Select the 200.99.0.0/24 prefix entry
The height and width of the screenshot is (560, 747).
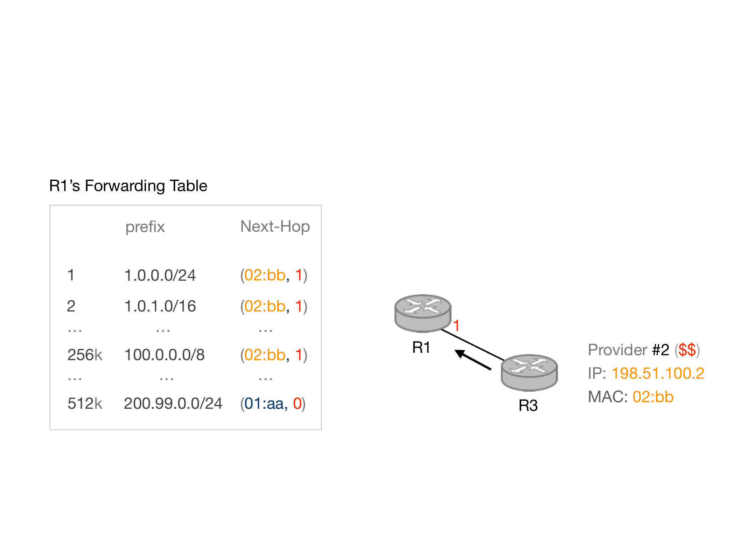click(x=173, y=404)
